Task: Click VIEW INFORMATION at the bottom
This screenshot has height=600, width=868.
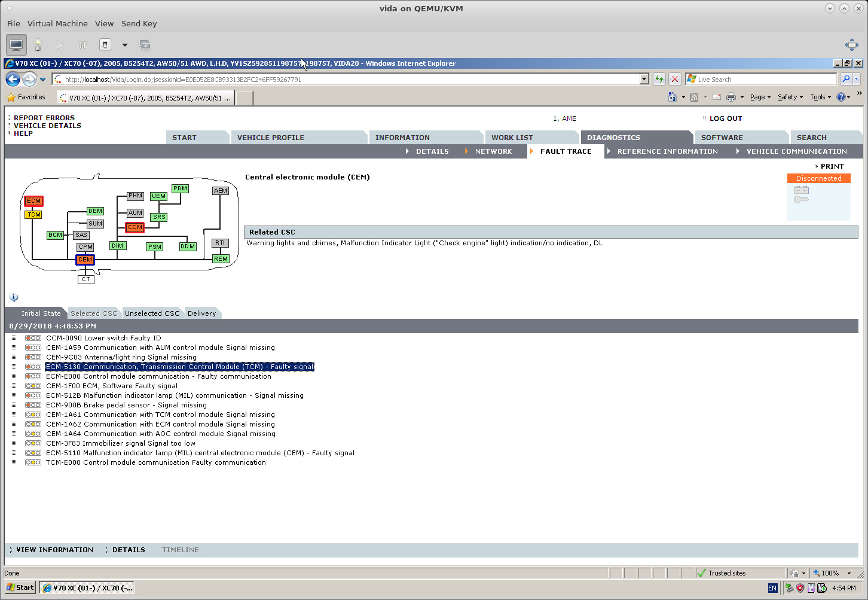Action: coord(54,550)
